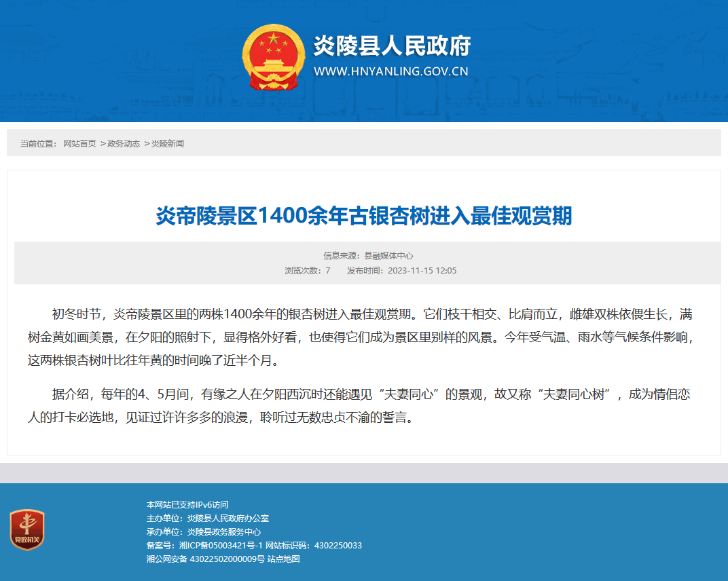Click the 炎陵县人民政府 site title
728x581 pixels.
tap(392, 45)
